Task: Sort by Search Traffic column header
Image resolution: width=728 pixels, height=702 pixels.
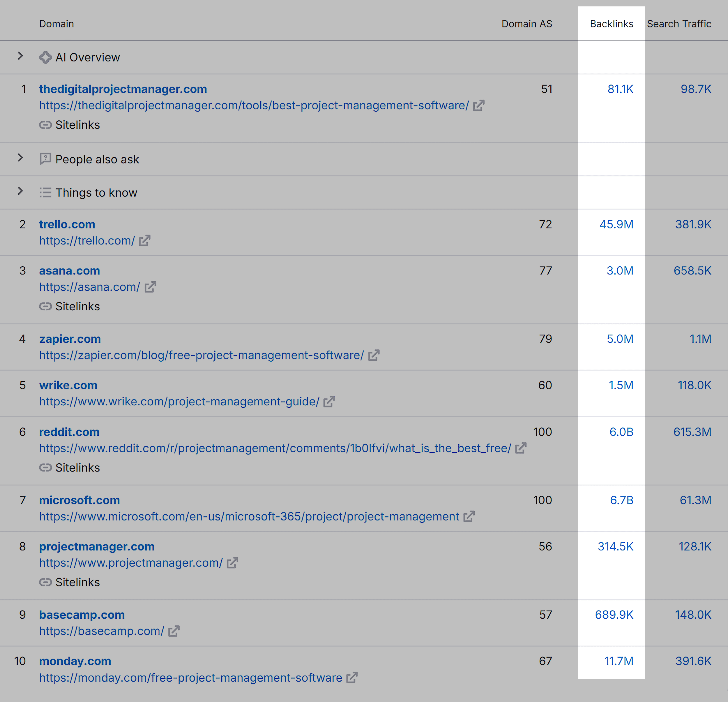Action: [x=679, y=24]
